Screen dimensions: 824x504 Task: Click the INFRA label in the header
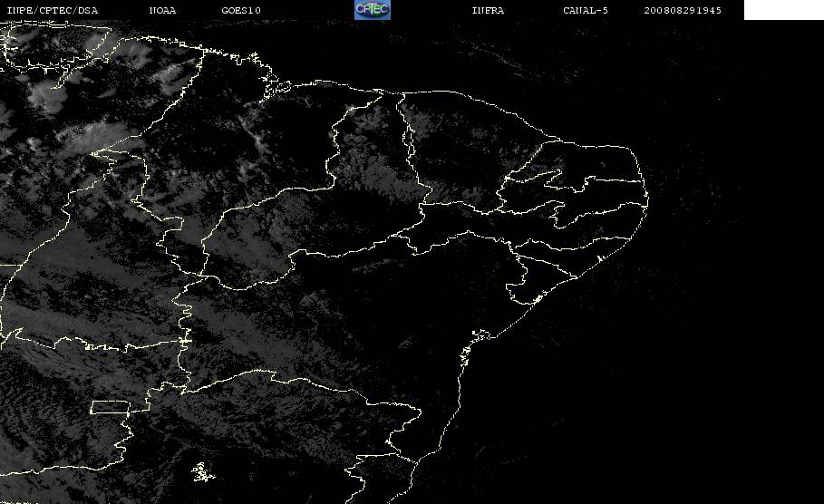tap(488, 11)
